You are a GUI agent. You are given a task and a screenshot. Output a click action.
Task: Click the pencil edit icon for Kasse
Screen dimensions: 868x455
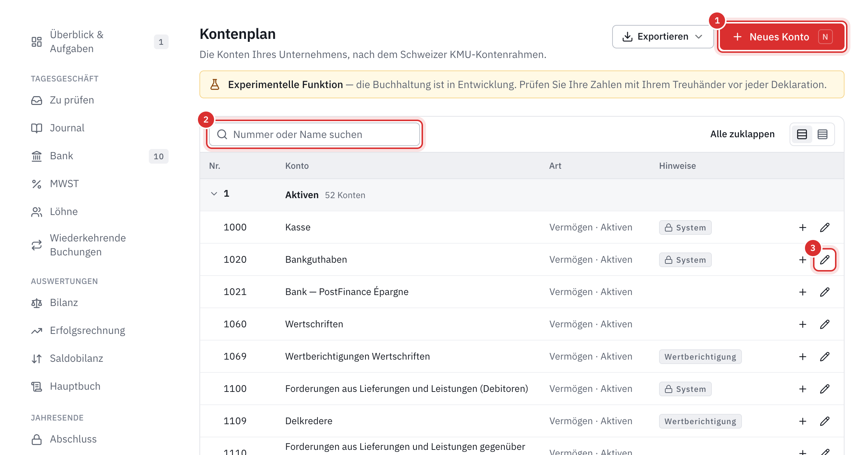825,227
